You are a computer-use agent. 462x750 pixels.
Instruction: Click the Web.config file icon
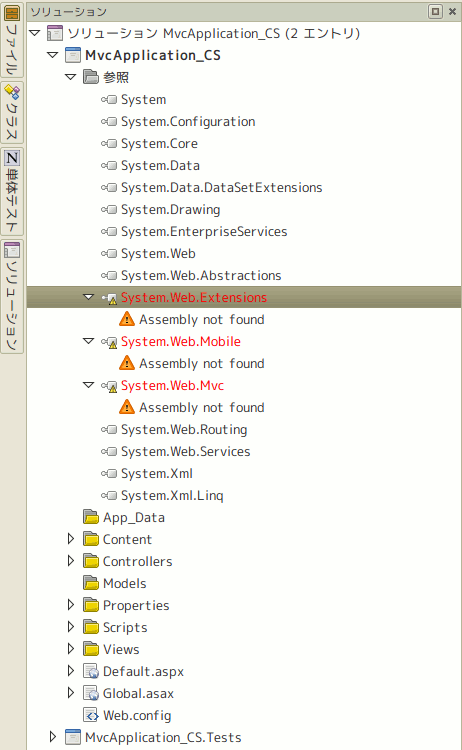(x=91, y=715)
